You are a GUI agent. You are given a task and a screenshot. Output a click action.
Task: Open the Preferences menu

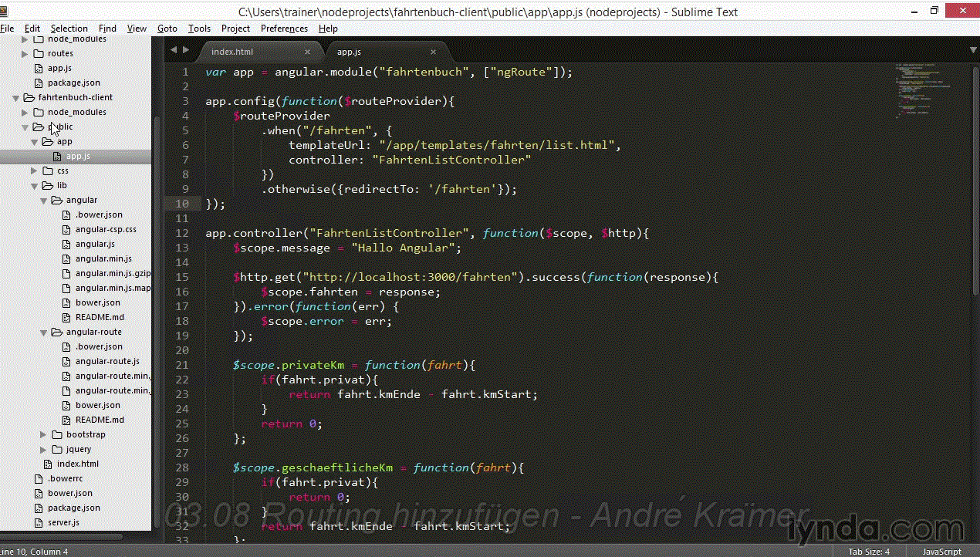284,29
